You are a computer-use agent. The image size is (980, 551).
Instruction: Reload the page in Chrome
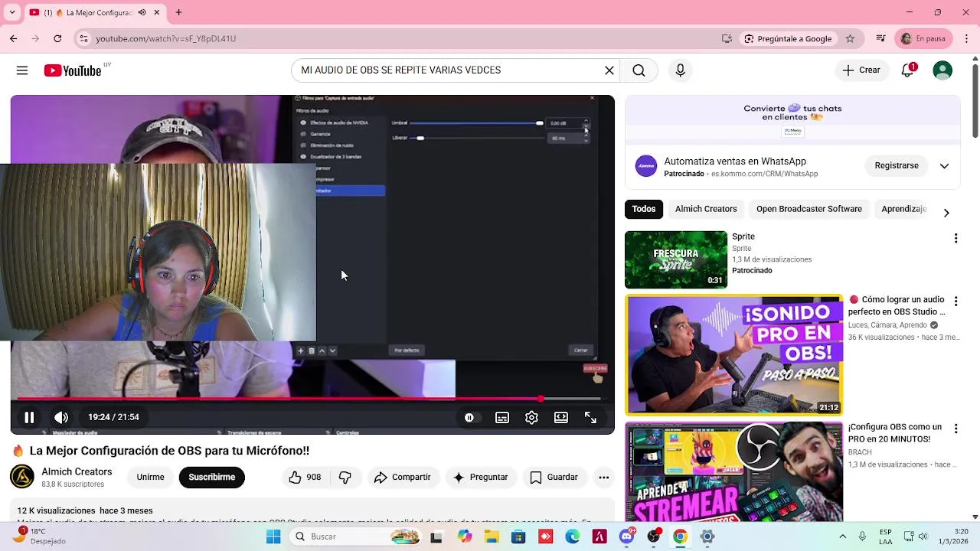(57, 38)
